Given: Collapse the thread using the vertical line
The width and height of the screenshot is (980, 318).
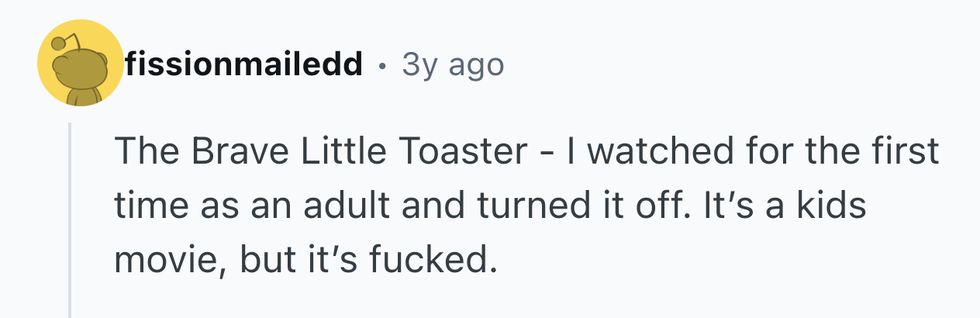Looking at the screenshot, I should pos(70,220).
